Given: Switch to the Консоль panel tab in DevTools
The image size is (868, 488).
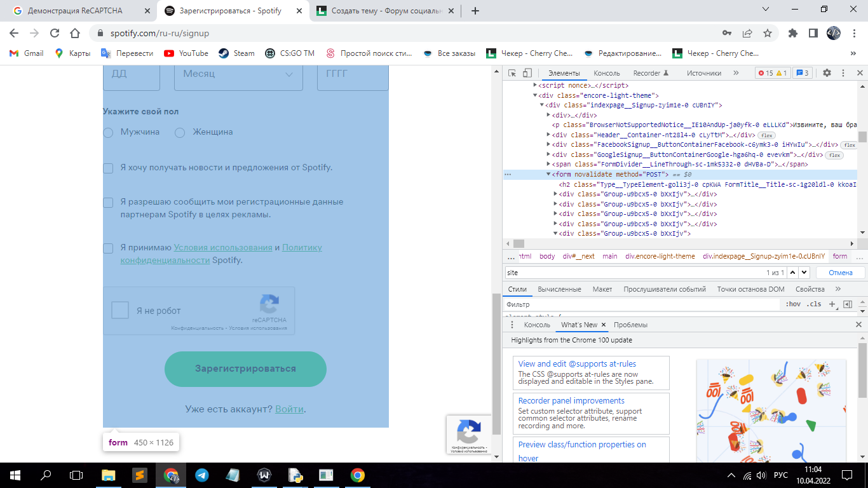Looking at the screenshot, I should pyautogui.click(x=606, y=73).
